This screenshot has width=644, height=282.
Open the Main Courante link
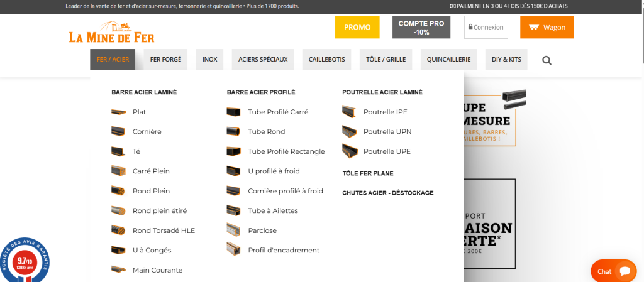(157, 270)
